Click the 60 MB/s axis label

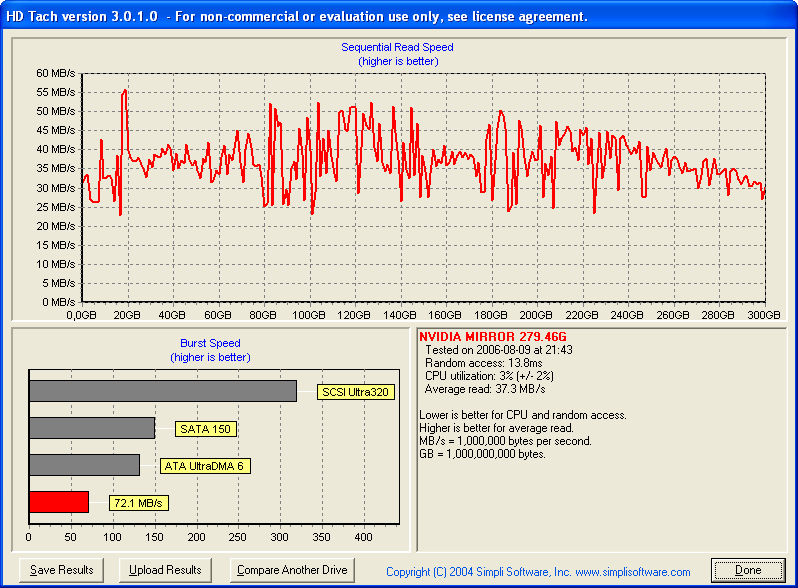(55, 73)
